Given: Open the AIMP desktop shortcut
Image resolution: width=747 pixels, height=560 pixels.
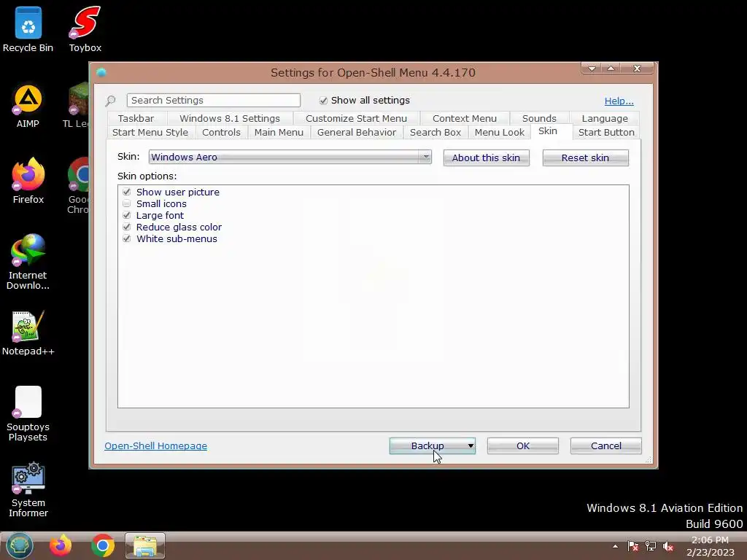Looking at the screenshot, I should point(28,106).
